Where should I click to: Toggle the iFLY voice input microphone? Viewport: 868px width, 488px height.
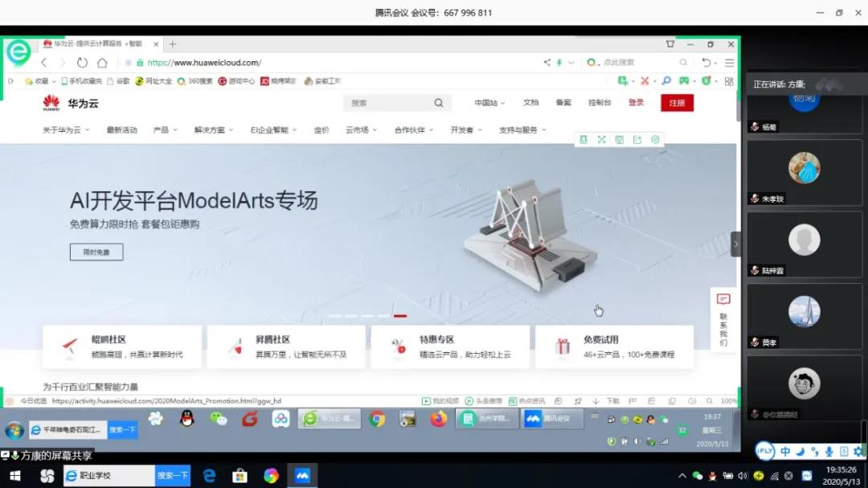pos(829,452)
